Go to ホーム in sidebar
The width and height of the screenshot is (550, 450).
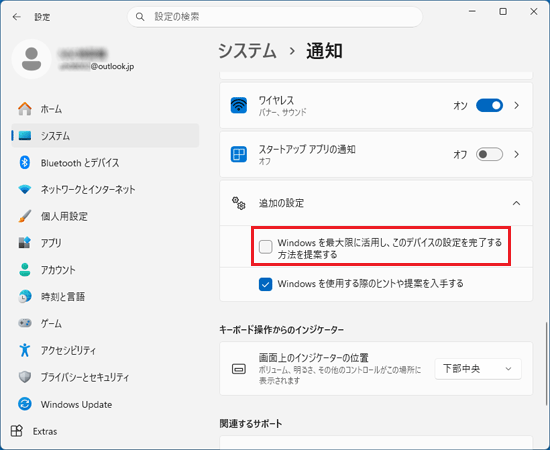[105, 109]
